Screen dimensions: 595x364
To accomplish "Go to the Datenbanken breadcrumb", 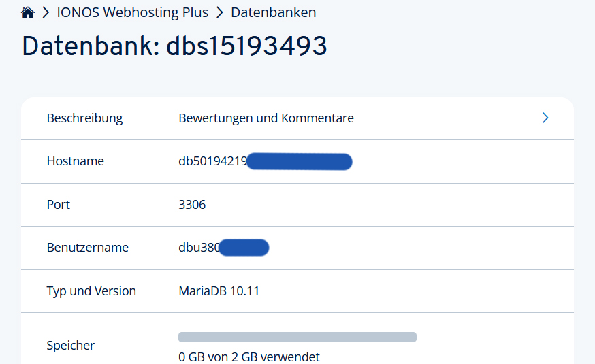I will (273, 12).
